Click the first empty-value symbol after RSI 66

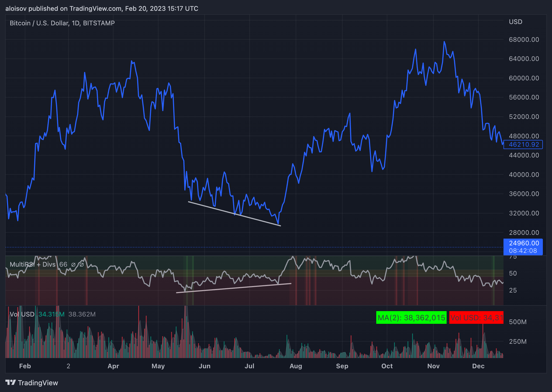click(73, 265)
